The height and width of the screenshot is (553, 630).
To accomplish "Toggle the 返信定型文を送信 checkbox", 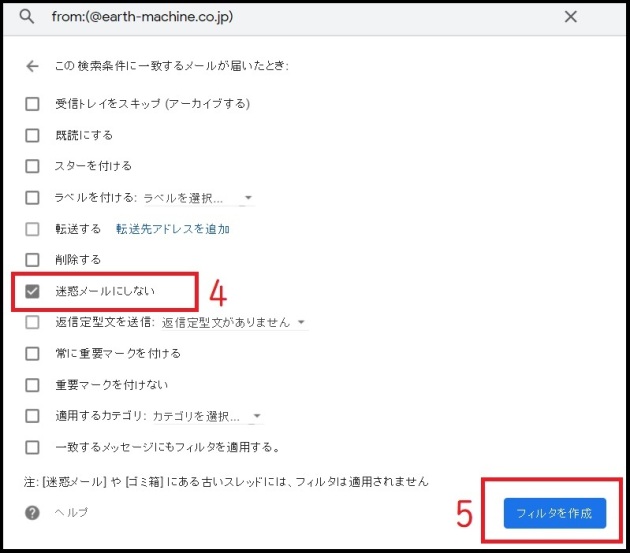I will [32, 322].
